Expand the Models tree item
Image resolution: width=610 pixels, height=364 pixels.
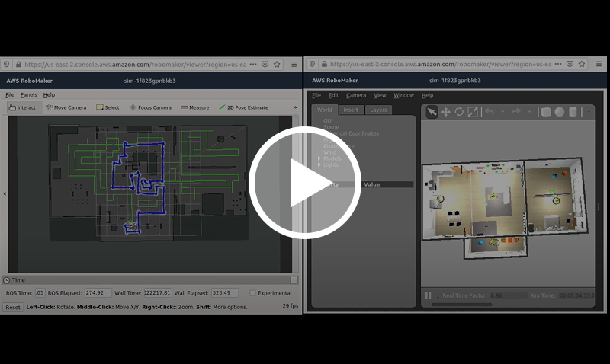pyautogui.click(x=319, y=158)
